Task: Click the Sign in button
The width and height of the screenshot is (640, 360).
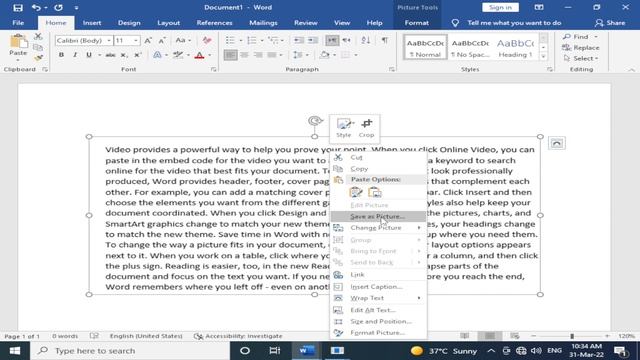Action: pos(500,7)
